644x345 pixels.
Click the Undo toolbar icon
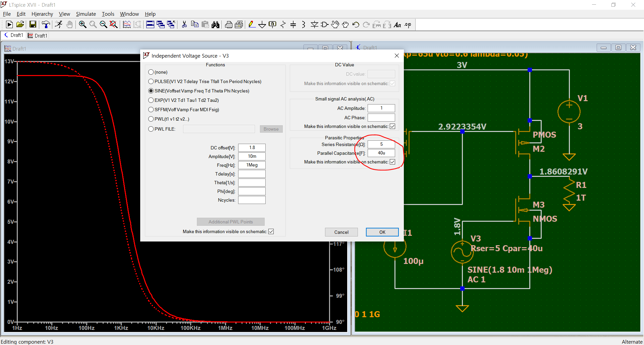pos(356,24)
